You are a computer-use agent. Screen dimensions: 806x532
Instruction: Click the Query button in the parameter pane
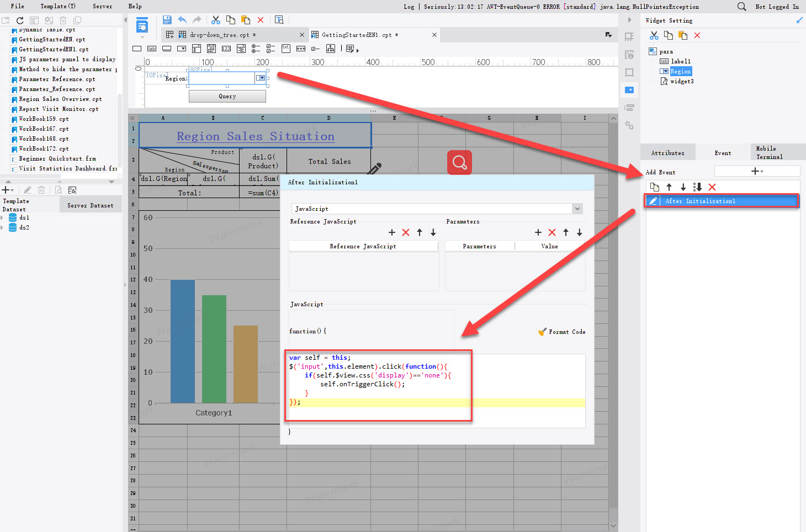click(227, 96)
